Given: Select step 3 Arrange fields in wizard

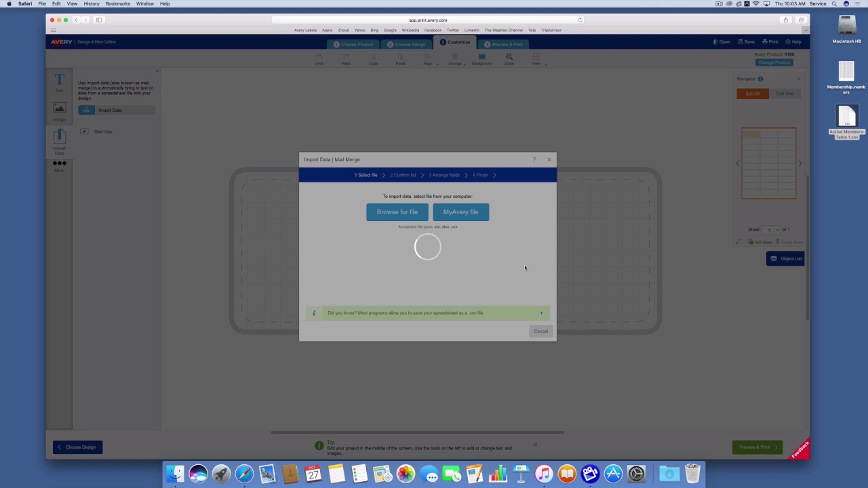Looking at the screenshot, I should [x=444, y=175].
